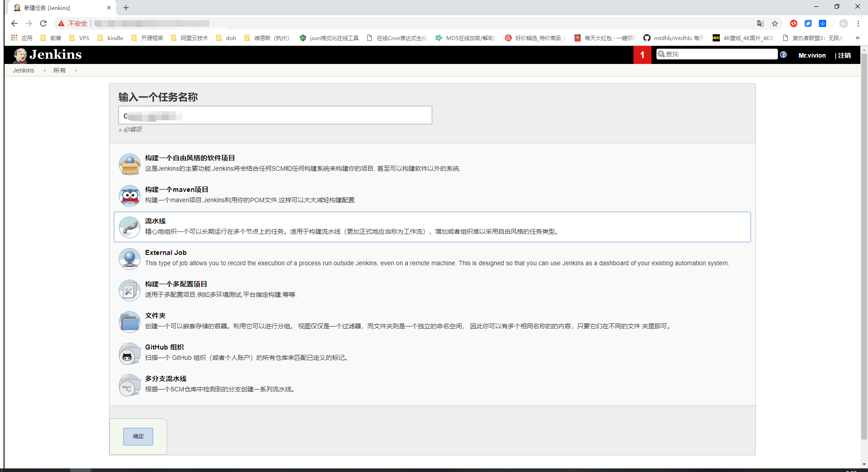
Task: Expand the bookmarks overflow chevron
Action: [857, 38]
